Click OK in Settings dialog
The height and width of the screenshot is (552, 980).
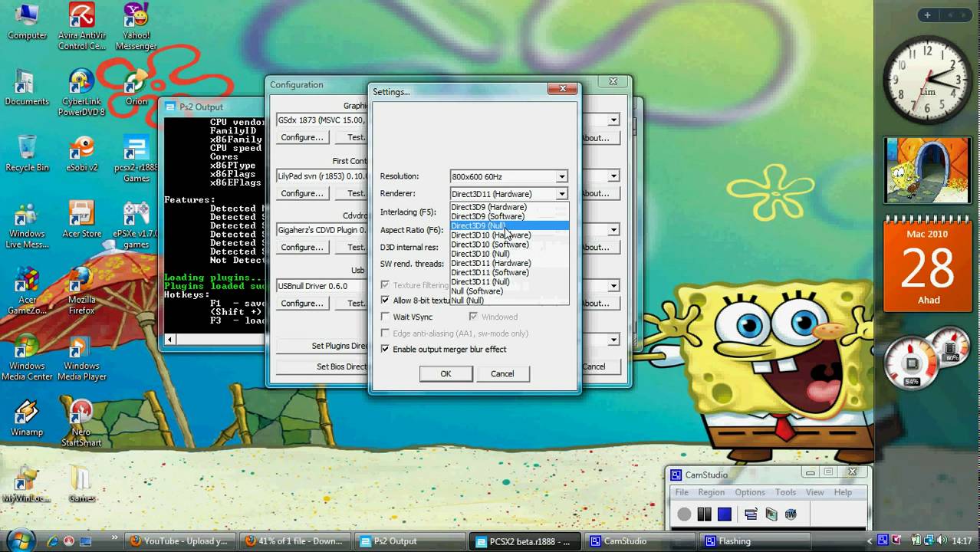446,373
